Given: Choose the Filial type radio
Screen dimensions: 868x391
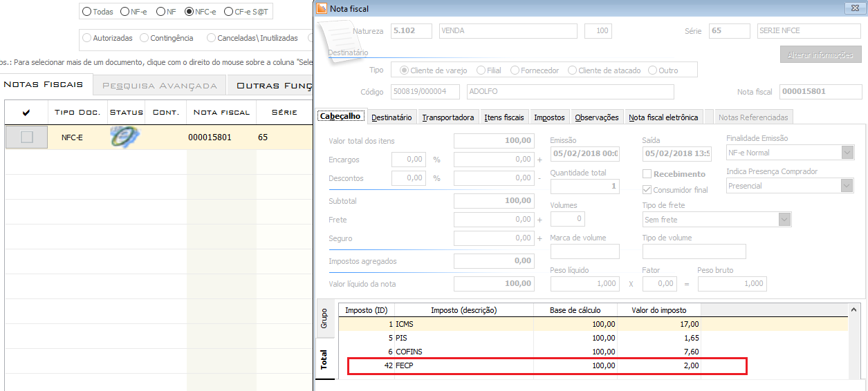Looking at the screenshot, I should 481,70.
